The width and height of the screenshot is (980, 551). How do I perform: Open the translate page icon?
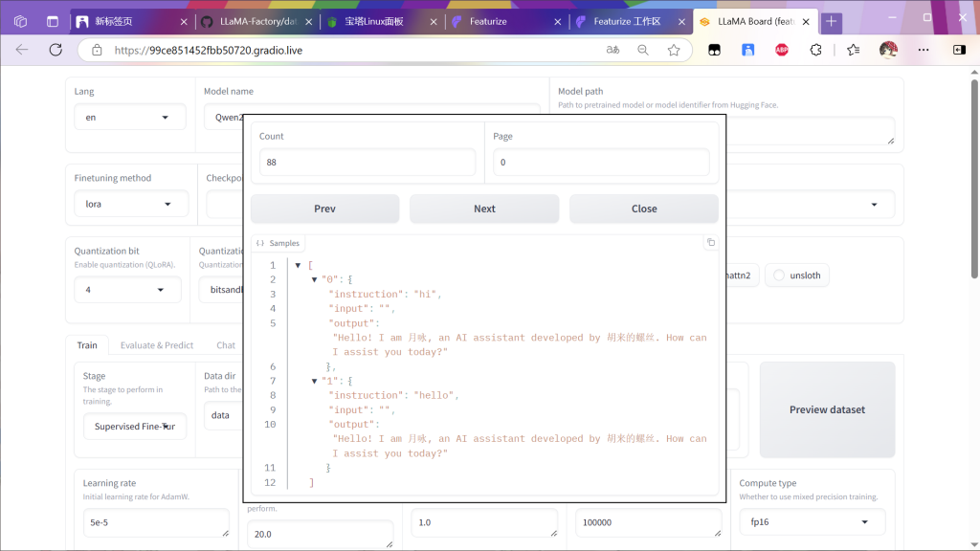point(612,50)
